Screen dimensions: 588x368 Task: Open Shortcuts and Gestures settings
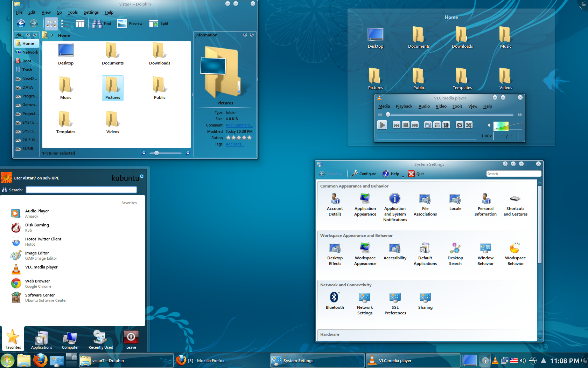pos(515,205)
